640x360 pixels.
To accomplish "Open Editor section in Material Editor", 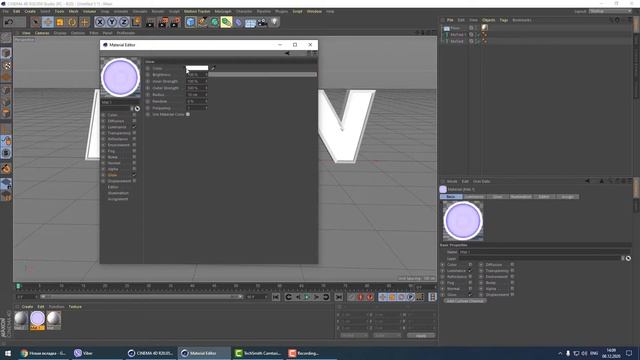I will (x=113, y=187).
